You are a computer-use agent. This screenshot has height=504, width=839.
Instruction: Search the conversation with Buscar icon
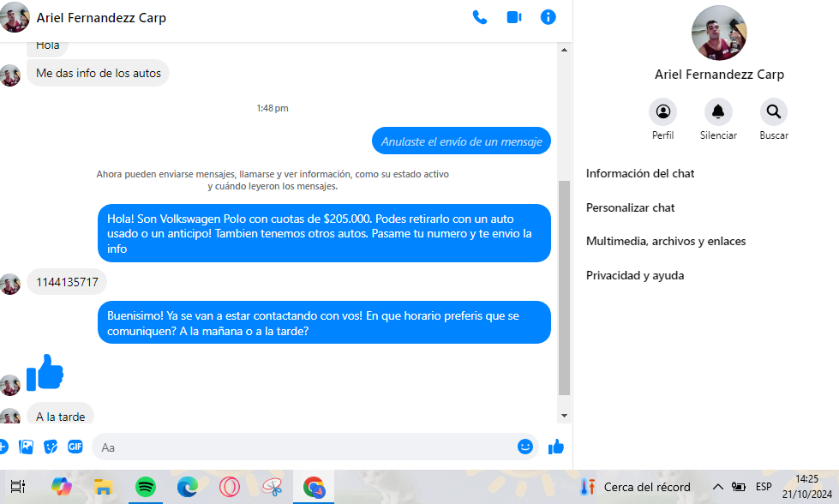point(774,111)
